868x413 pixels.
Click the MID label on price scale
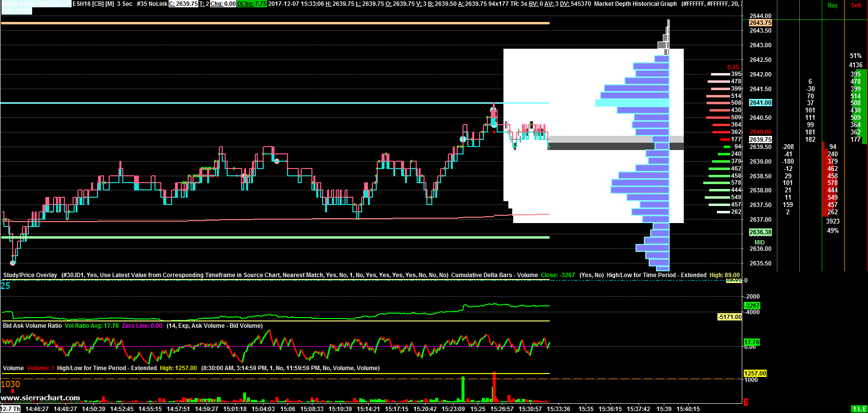coord(760,243)
